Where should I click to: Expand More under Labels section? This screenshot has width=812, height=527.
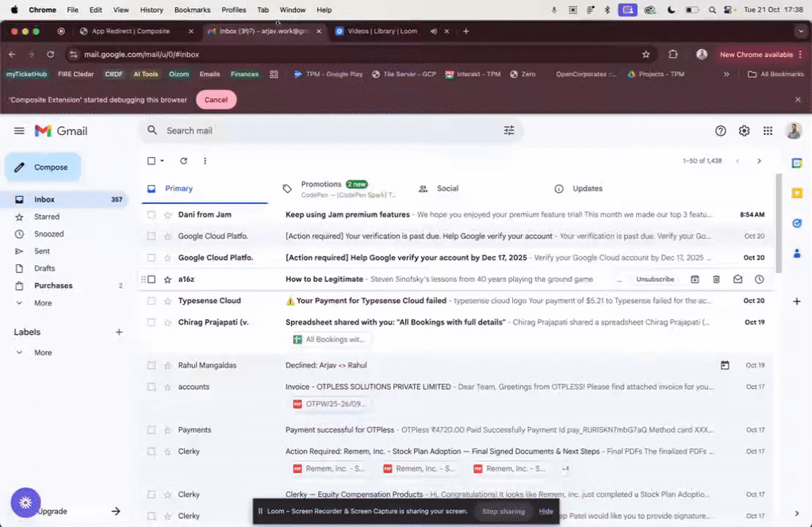pyautogui.click(x=43, y=352)
